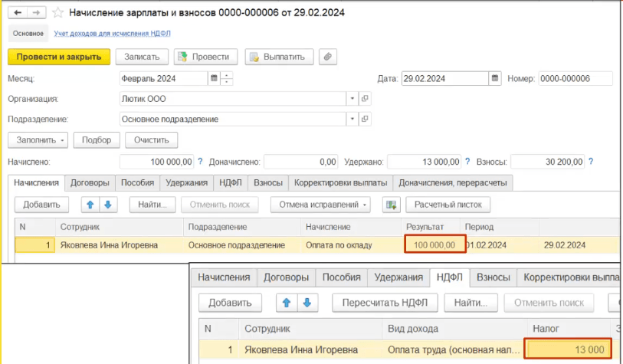
Task: Expand the Организация dropdown list
Action: coord(352,99)
